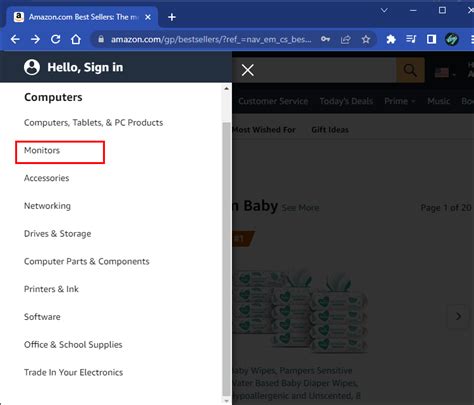Bookmark the page with the star icon
The image size is (474, 405).
(x=366, y=39)
